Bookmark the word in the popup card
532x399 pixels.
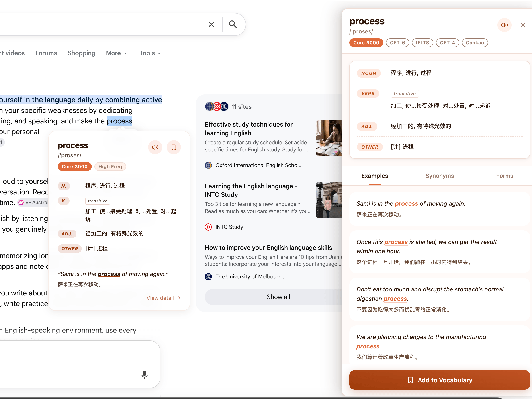point(174,147)
